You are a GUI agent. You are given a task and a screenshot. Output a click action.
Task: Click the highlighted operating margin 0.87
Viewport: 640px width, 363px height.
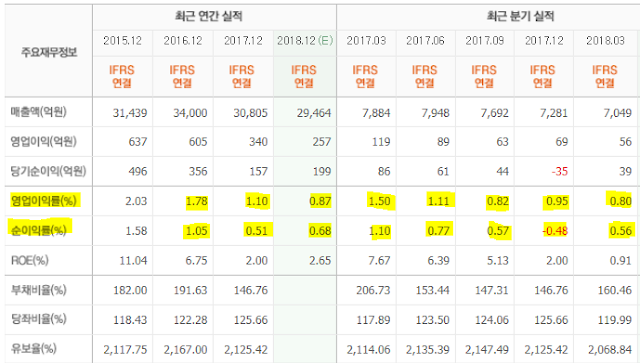320,201
